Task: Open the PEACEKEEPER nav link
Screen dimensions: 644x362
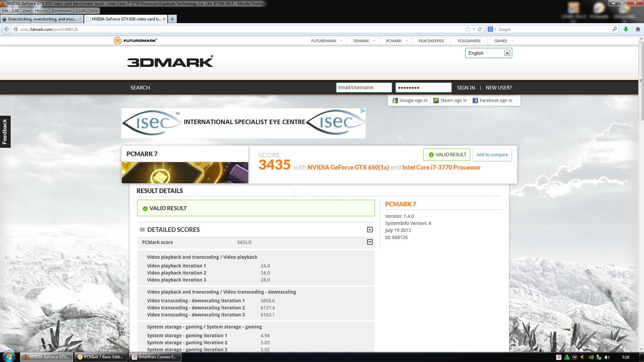Action: point(431,41)
